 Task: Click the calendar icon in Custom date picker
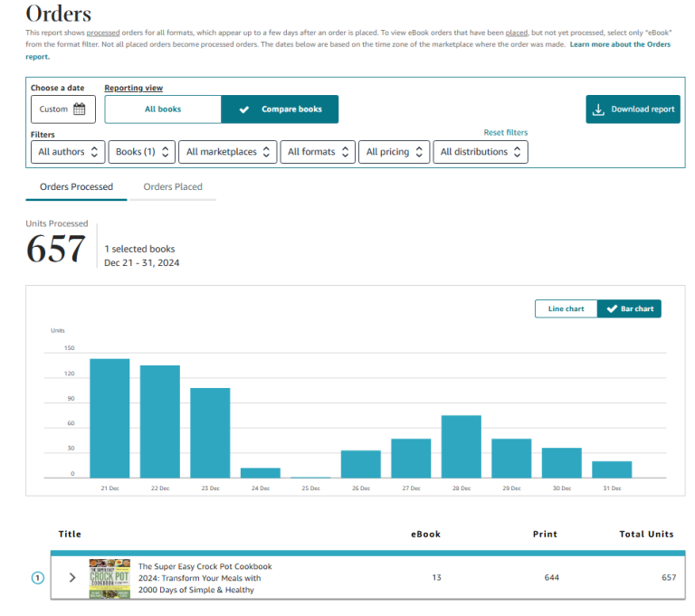click(80, 109)
